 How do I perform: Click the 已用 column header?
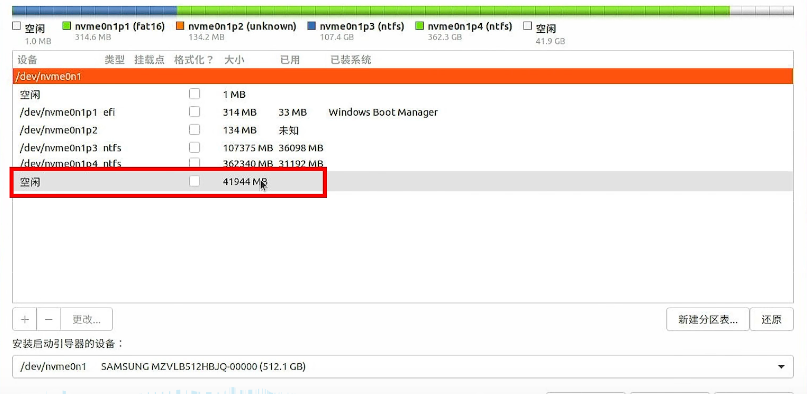(x=289, y=60)
